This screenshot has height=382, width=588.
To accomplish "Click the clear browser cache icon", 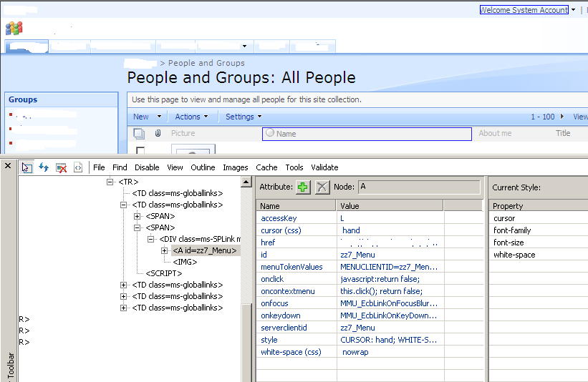I will tap(61, 167).
